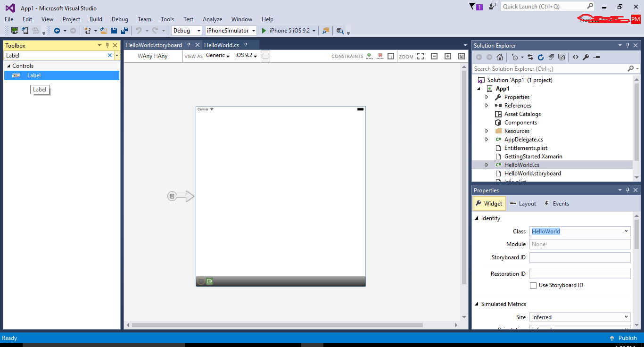Zoom out of the storyboard designer

pos(434,56)
